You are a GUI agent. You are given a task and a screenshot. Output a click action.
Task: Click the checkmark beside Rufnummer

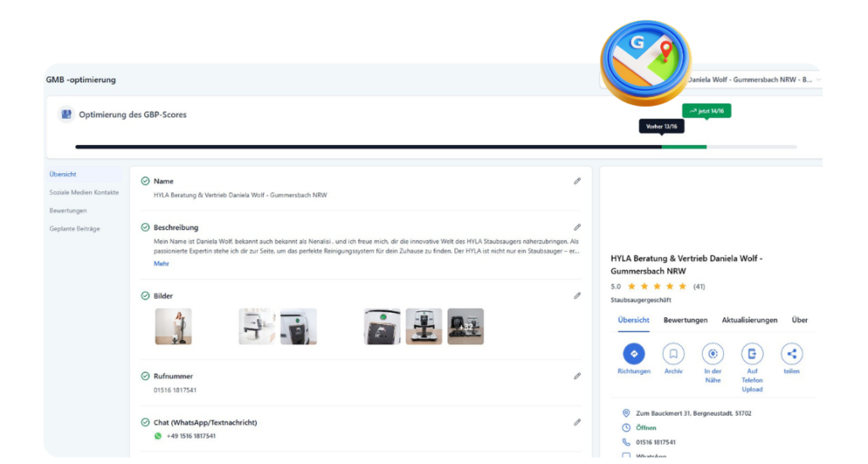click(145, 376)
